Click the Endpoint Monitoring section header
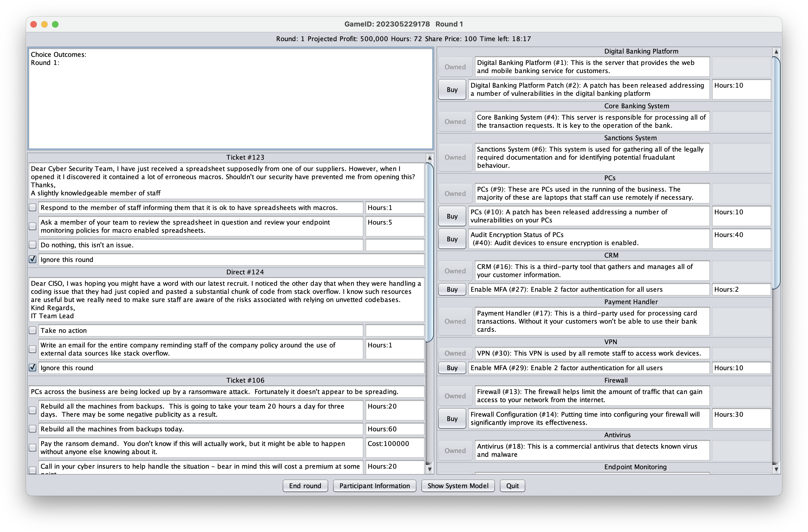 coord(635,467)
